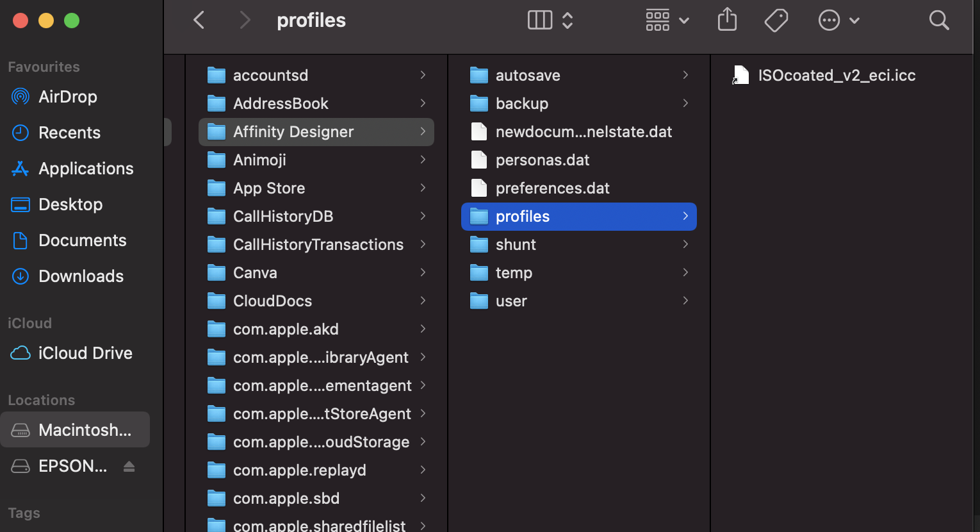980x532 pixels.
Task: Open the group-by grid icon menu
Action: (x=667, y=21)
